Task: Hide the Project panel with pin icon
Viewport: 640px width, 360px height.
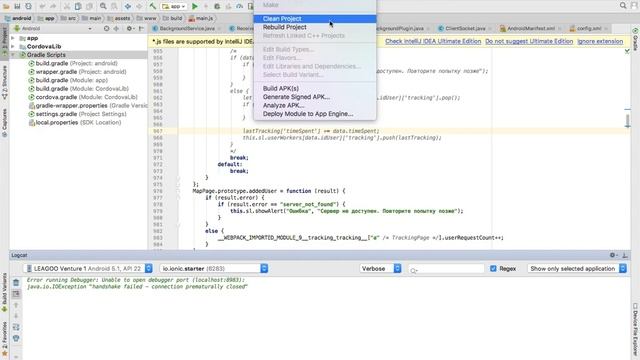Action: tap(141, 28)
